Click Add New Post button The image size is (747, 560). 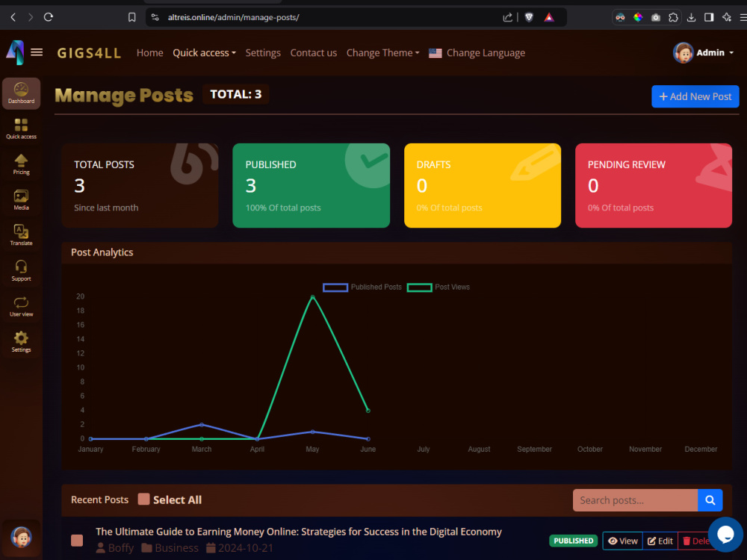click(x=695, y=96)
